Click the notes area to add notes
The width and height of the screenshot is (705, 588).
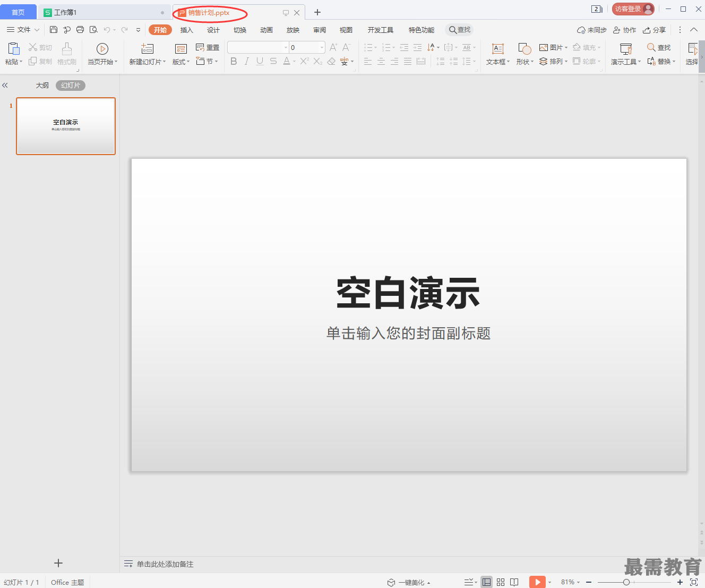[165, 564]
